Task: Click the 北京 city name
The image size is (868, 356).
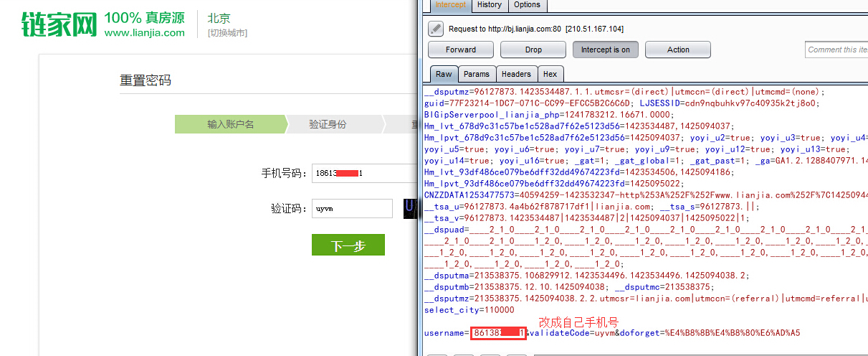Action: coord(219,18)
